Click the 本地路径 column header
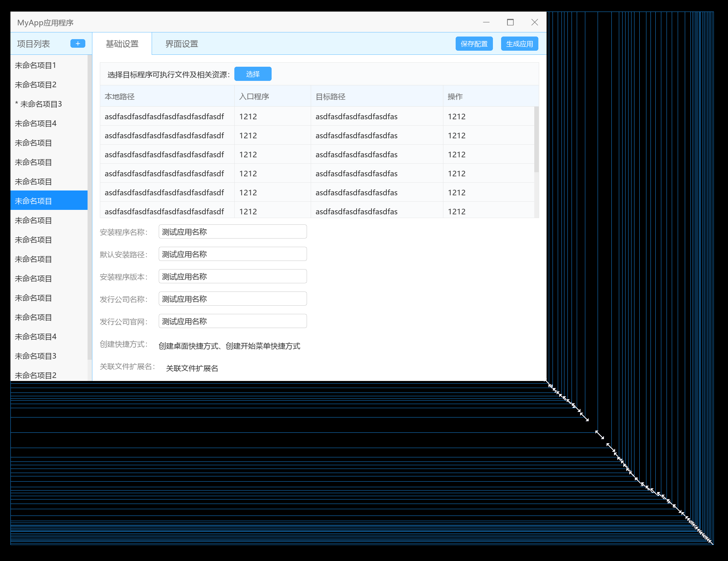The height and width of the screenshot is (561, 728). point(120,97)
